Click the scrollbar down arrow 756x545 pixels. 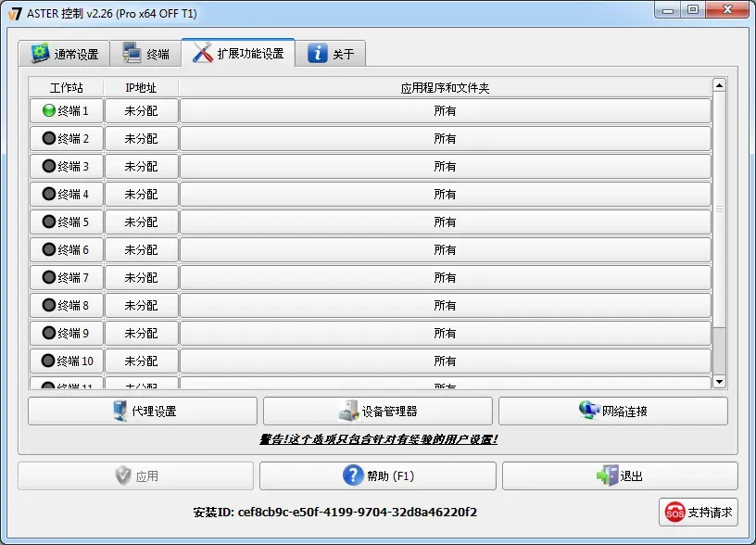point(720,380)
